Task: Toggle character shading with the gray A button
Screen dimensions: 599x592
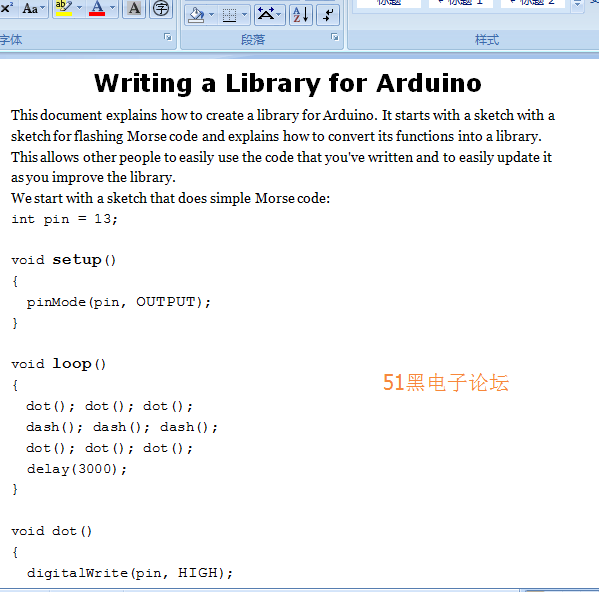Action: coord(134,8)
